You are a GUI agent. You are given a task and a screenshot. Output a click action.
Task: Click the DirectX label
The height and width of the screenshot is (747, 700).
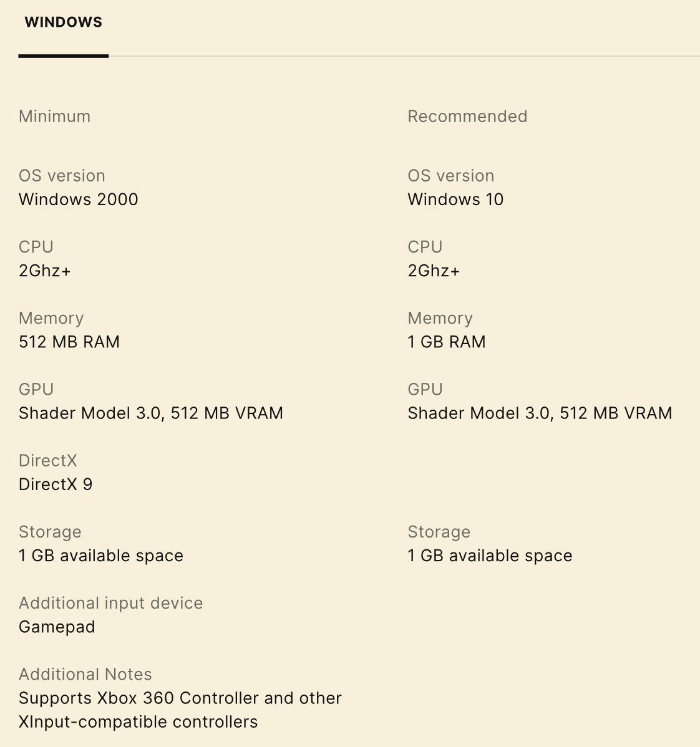pos(48,461)
